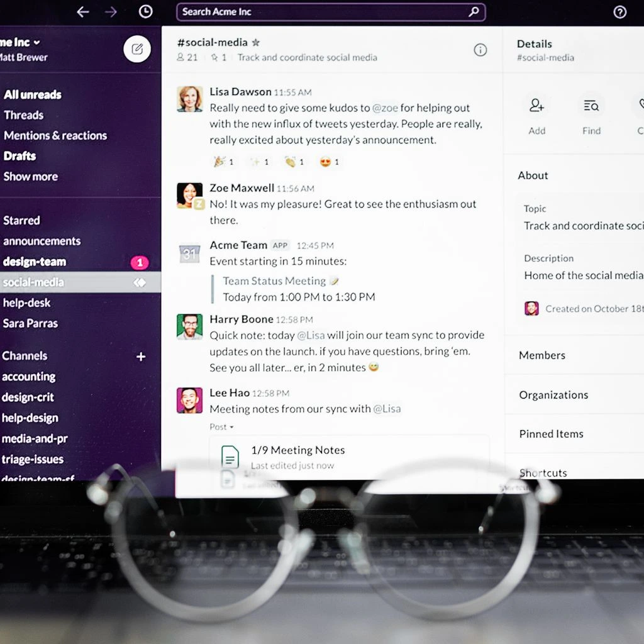Screen dimensions: 644x644
Task: Open help-desk channel
Action: [x=26, y=303]
